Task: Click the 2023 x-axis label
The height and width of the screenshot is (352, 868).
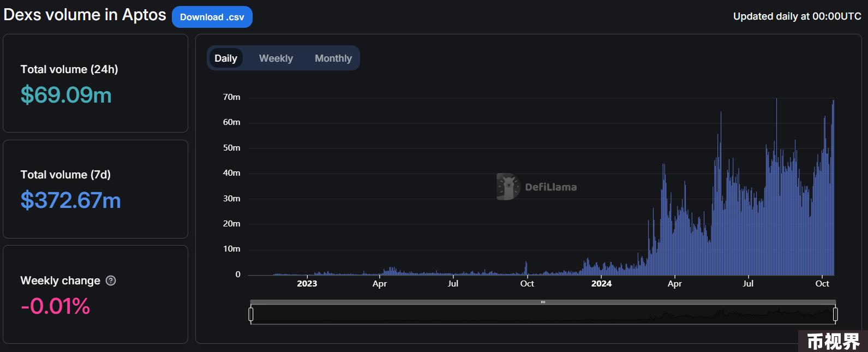Action: pyautogui.click(x=307, y=283)
